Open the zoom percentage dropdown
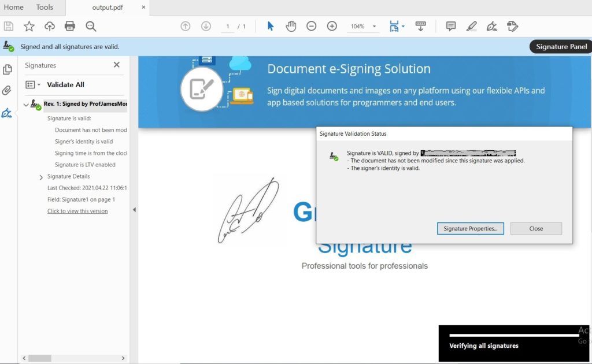This screenshot has height=364, width=592. coord(373,26)
